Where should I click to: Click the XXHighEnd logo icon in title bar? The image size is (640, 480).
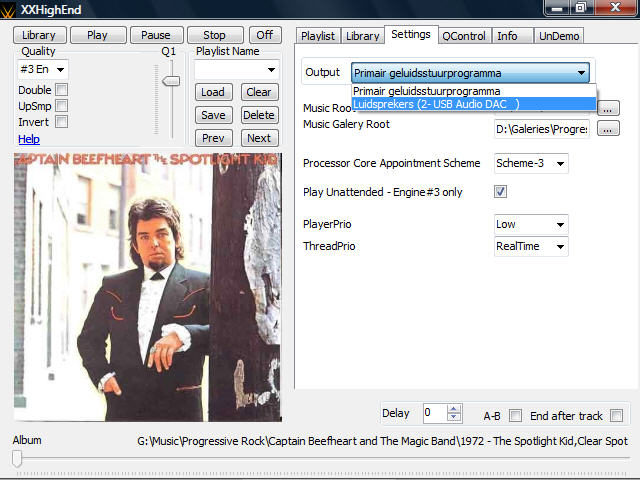tap(7, 10)
